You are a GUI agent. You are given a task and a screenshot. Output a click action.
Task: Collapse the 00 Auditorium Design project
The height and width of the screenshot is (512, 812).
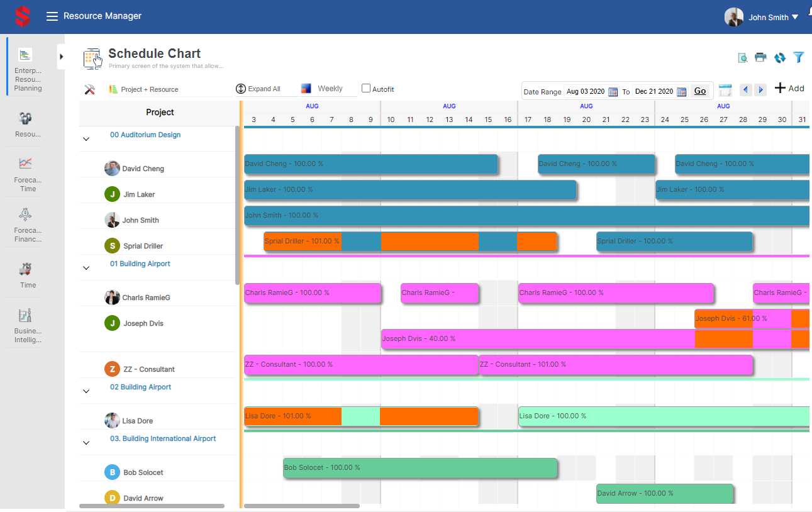(x=86, y=139)
